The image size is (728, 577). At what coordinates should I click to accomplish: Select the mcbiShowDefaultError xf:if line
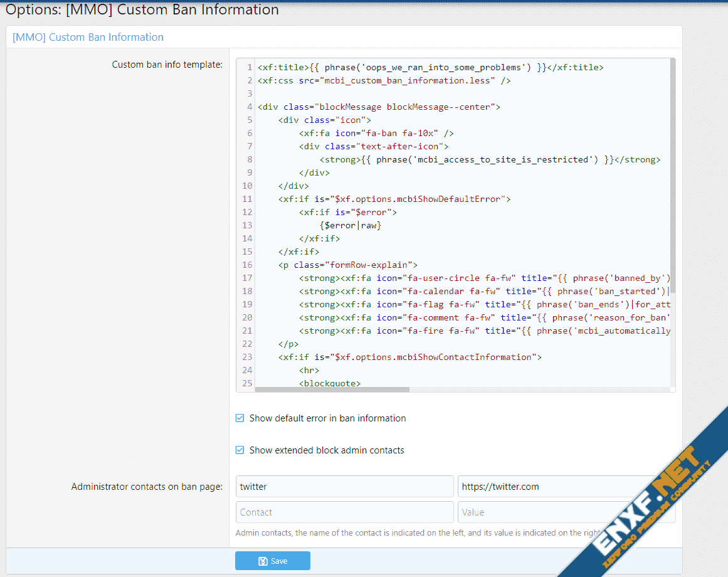[394, 199]
